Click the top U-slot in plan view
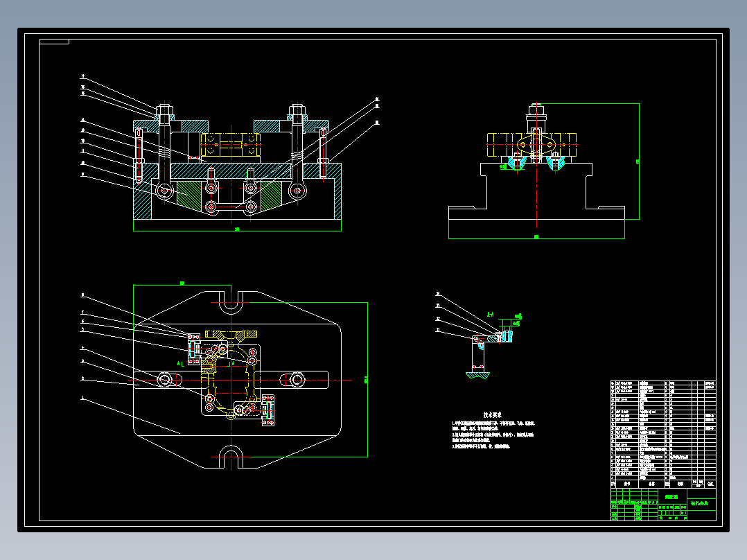 [x=231, y=303]
